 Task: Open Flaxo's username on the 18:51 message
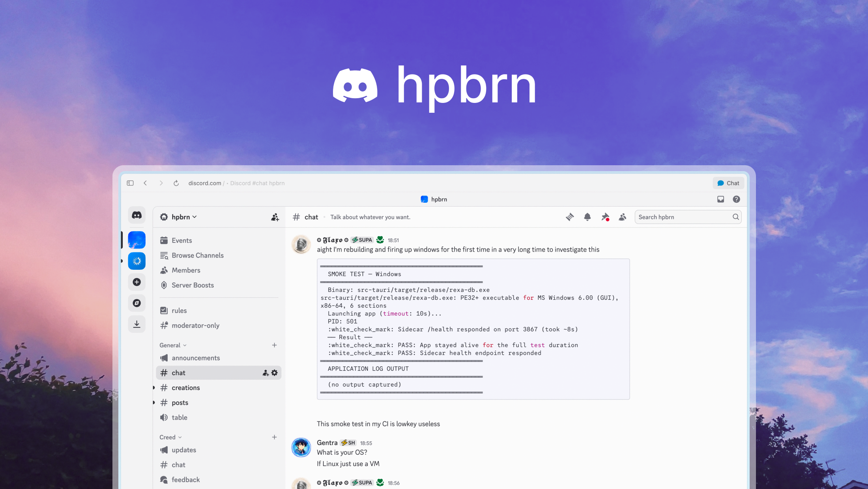(x=333, y=240)
